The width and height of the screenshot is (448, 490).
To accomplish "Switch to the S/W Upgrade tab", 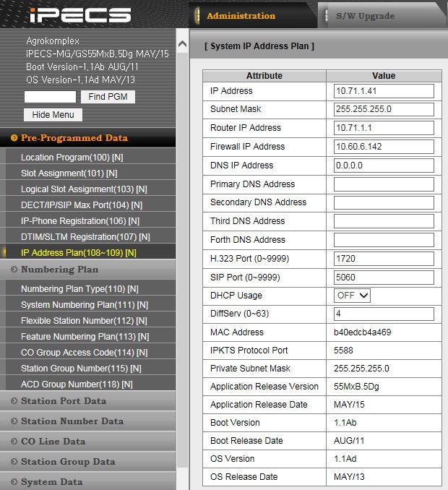I will coord(365,16).
